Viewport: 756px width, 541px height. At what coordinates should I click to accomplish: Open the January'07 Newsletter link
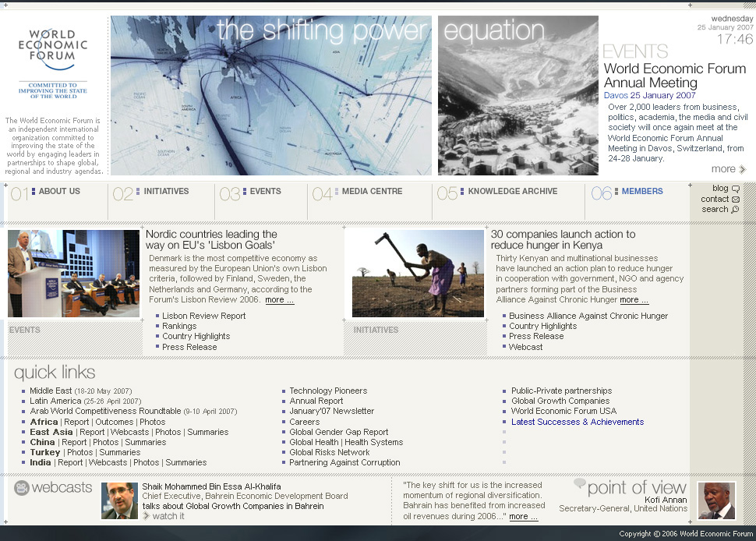(332, 411)
